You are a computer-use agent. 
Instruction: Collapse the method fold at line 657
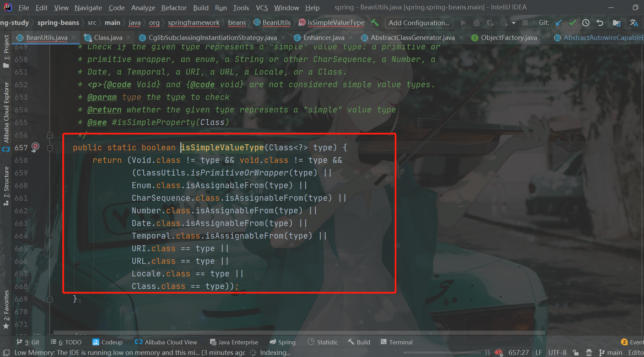pyautogui.click(x=50, y=148)
